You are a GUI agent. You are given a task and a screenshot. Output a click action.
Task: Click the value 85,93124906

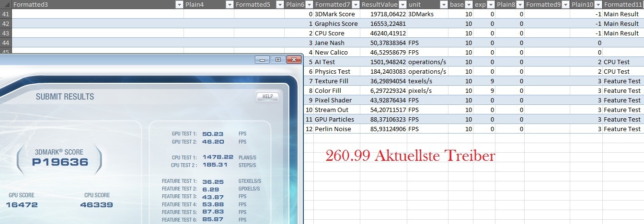388,129
